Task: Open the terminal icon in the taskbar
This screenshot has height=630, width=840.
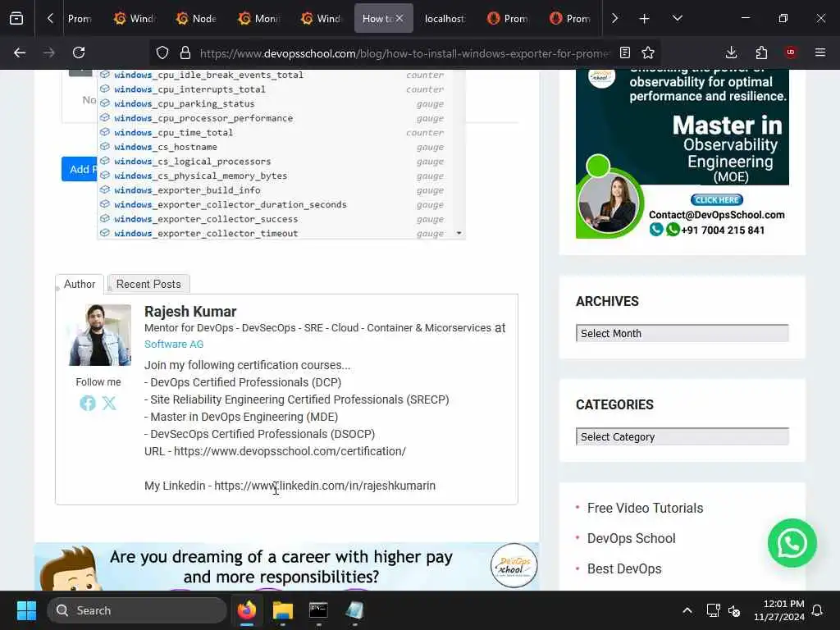Action: pyautogui.click(x=319, y=610)
